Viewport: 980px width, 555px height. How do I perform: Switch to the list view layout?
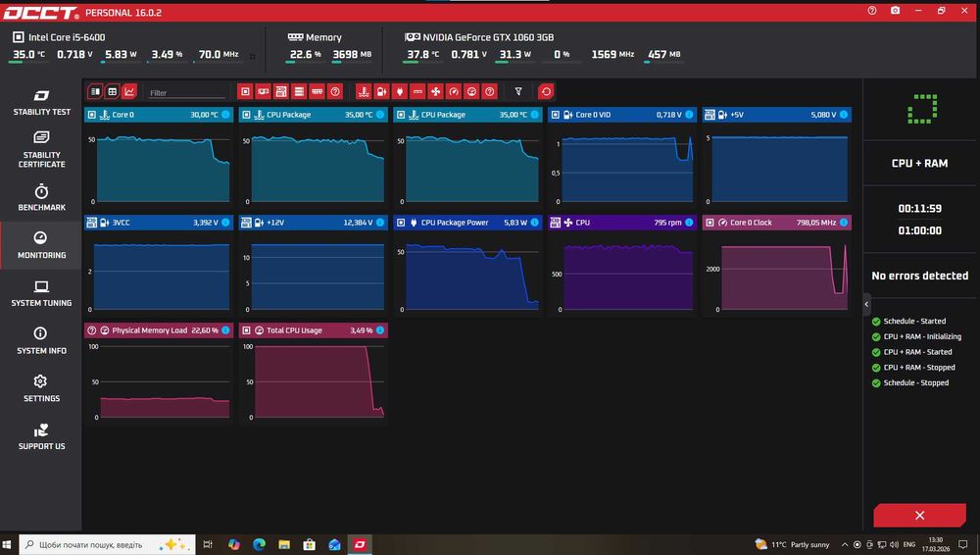95,92
